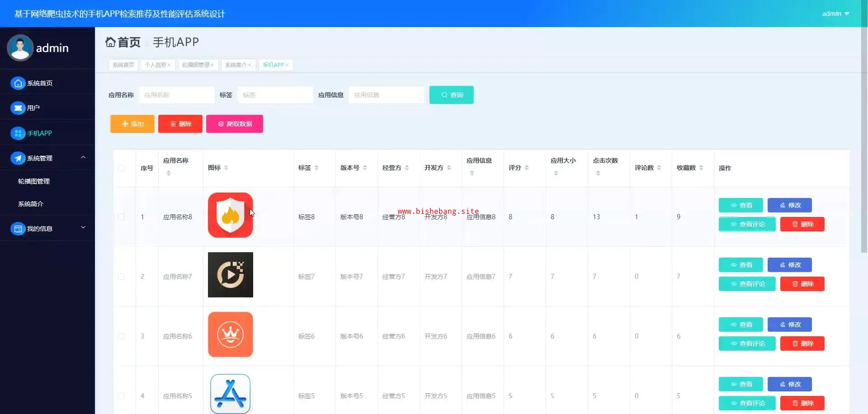The image size is (868, 414).
Task: Sort table by 版本号 column arrows
Action: pos(365,168)
